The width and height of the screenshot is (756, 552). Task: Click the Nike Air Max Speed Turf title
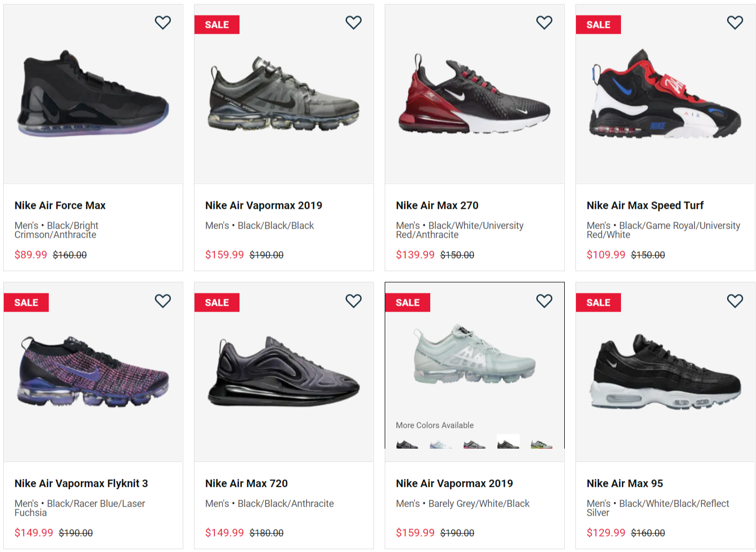coord(645,206)
